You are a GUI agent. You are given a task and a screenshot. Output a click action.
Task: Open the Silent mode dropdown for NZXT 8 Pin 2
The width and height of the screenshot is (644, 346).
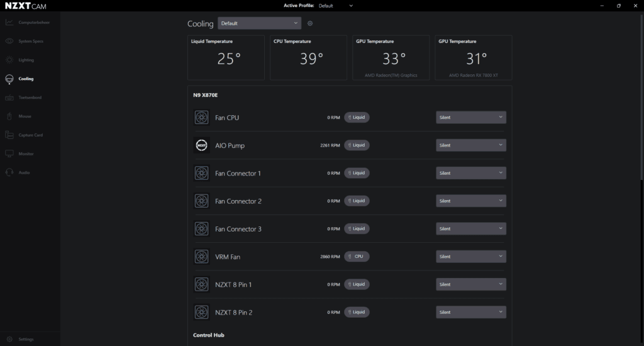[470, 312]
